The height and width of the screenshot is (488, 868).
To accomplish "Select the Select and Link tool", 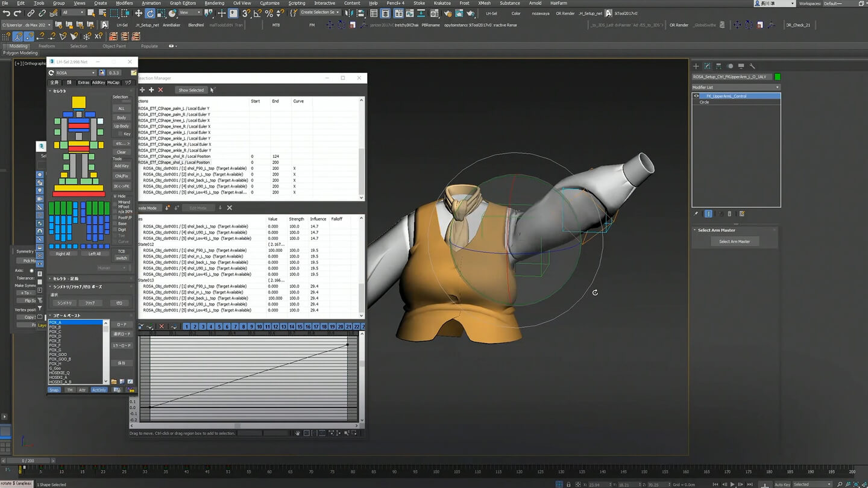I will pyautogui.click(x=31, y=13).
